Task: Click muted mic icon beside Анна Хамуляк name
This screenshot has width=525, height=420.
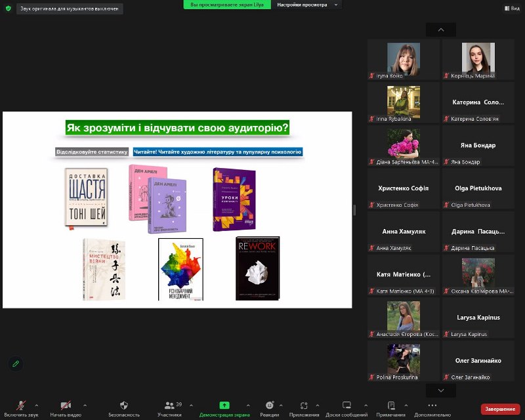Action: [x=371, y=248]
